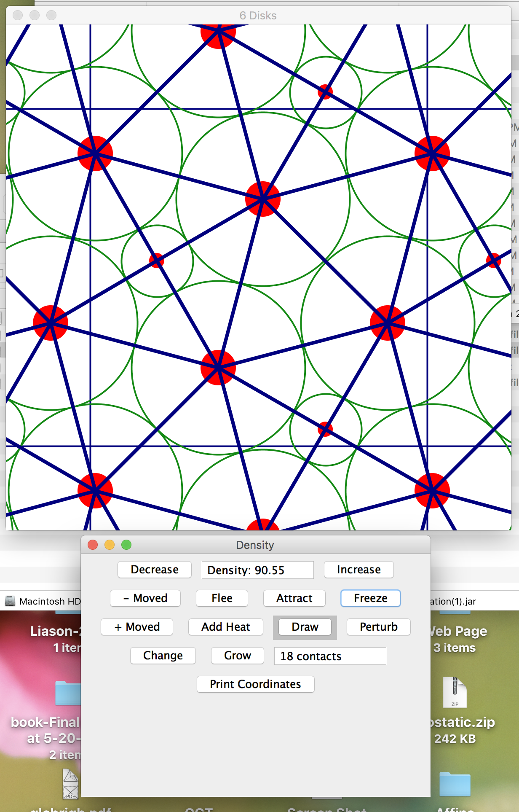Click the Attract button
The image size is (519, 812).
(294, 598)
